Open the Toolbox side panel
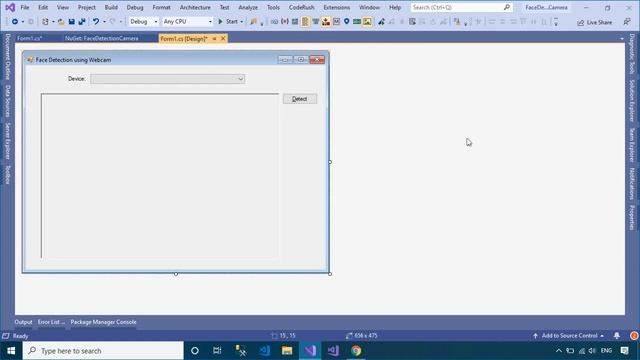 [7, 175]
